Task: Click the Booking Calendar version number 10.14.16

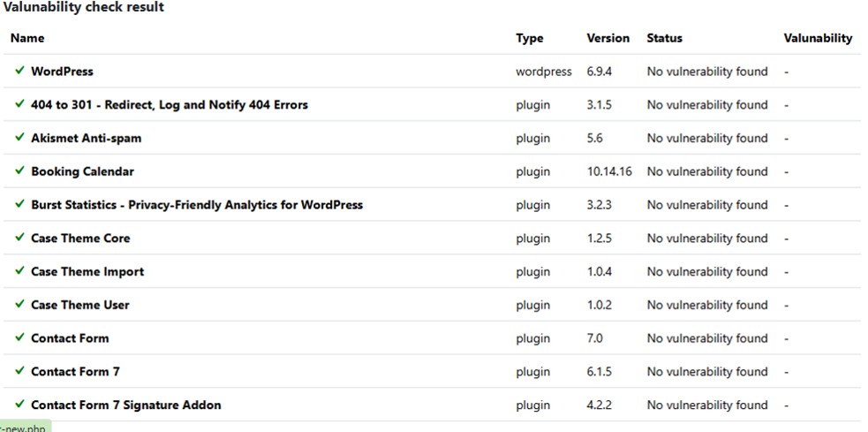Action: pos(609,171)
